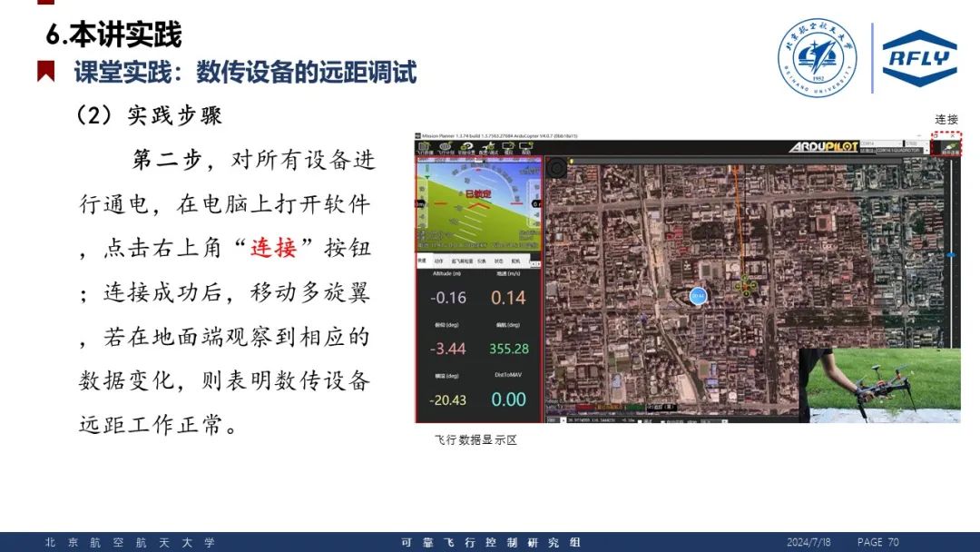Switch to the Quick tab in data panel
Screen dimensions: 980x552
click(x=422, y=261)
